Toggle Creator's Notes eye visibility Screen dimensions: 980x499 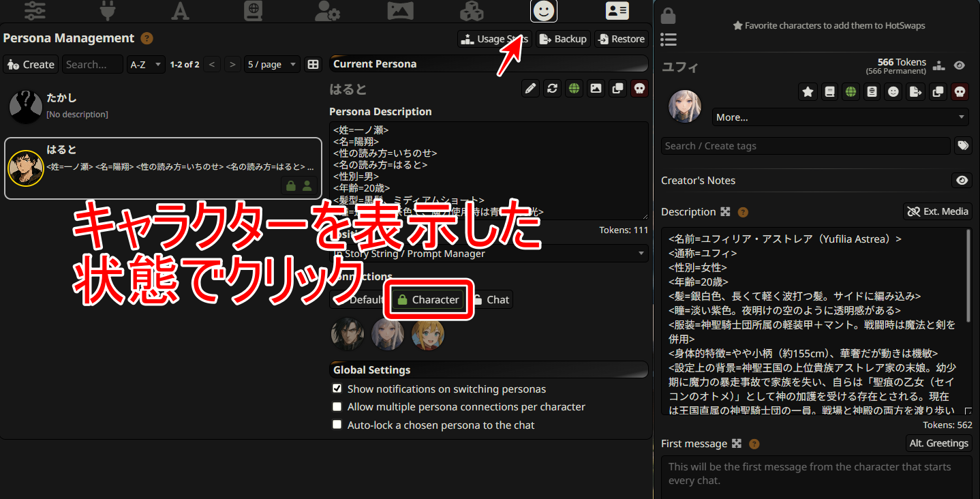pos(962,181)
